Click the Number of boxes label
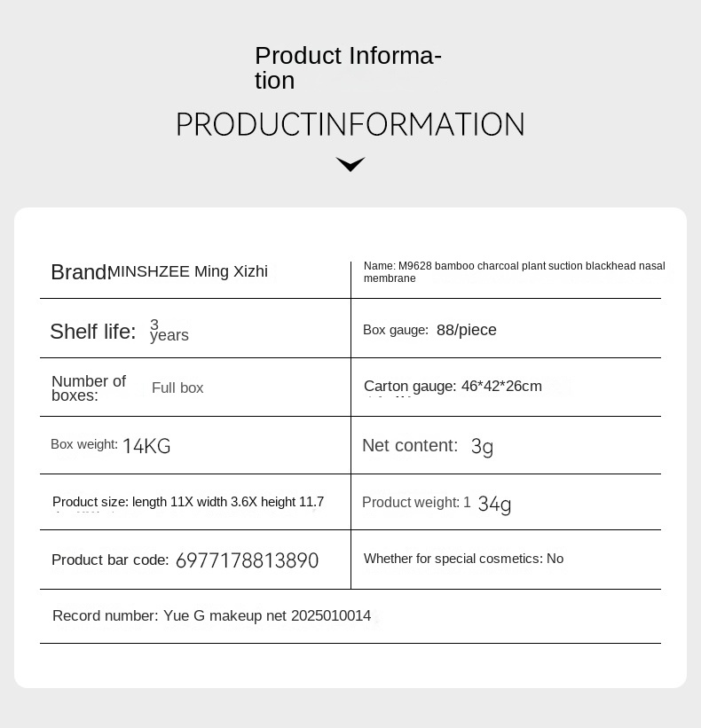The height and width of the screenshot is (728, 701). click(89, 388)
